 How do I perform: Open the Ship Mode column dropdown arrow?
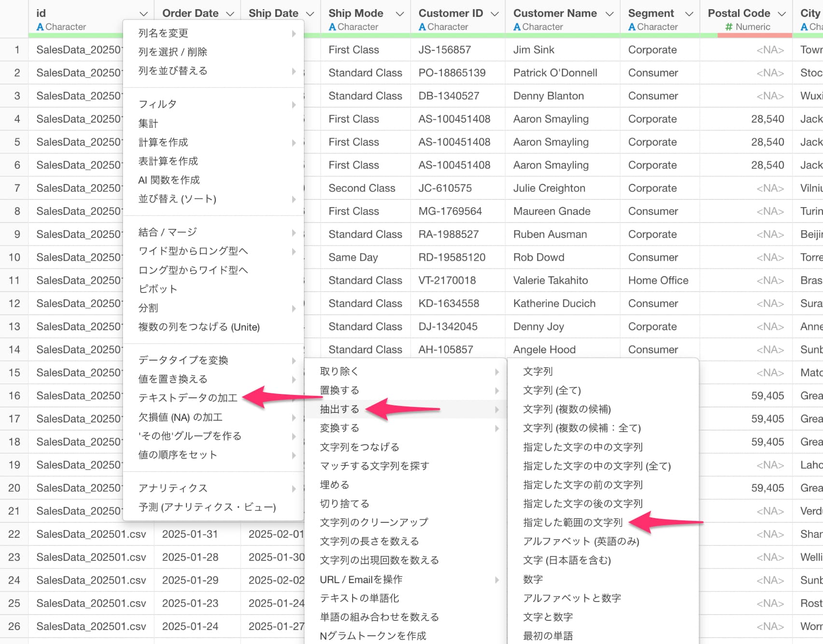pyautogui.click(x=399, y=14)
